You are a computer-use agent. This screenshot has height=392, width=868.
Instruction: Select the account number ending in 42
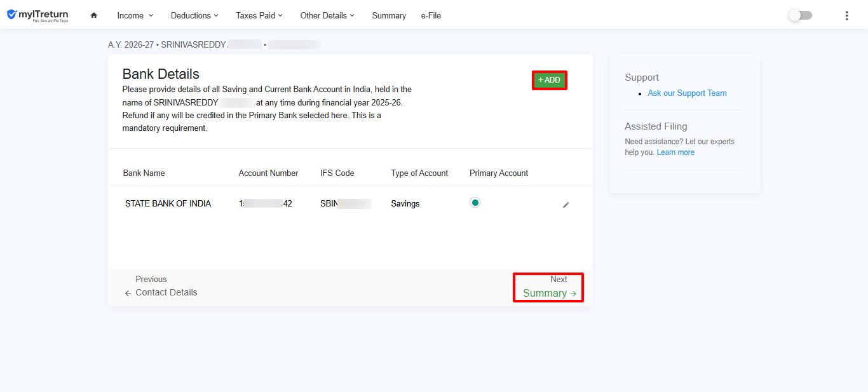pos(265,204)
